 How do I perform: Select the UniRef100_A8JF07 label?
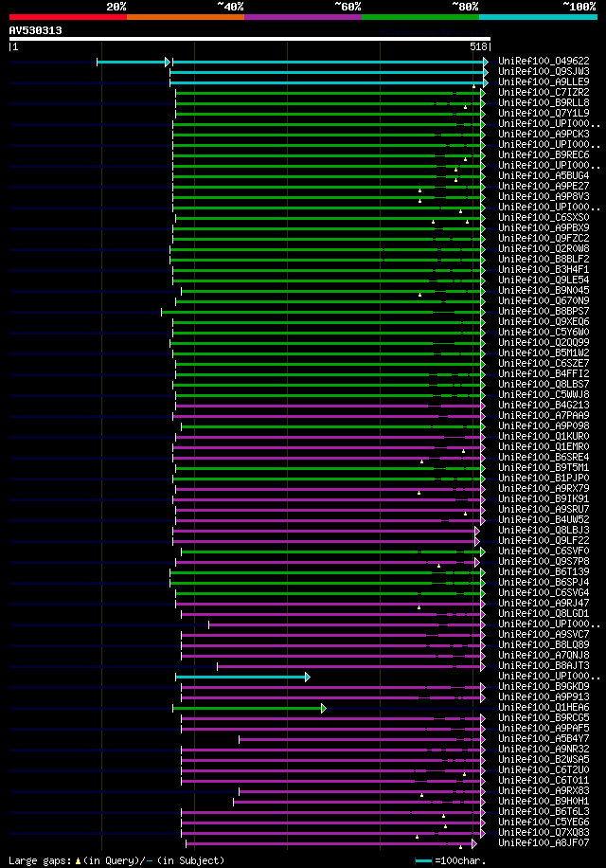[544, 843]
